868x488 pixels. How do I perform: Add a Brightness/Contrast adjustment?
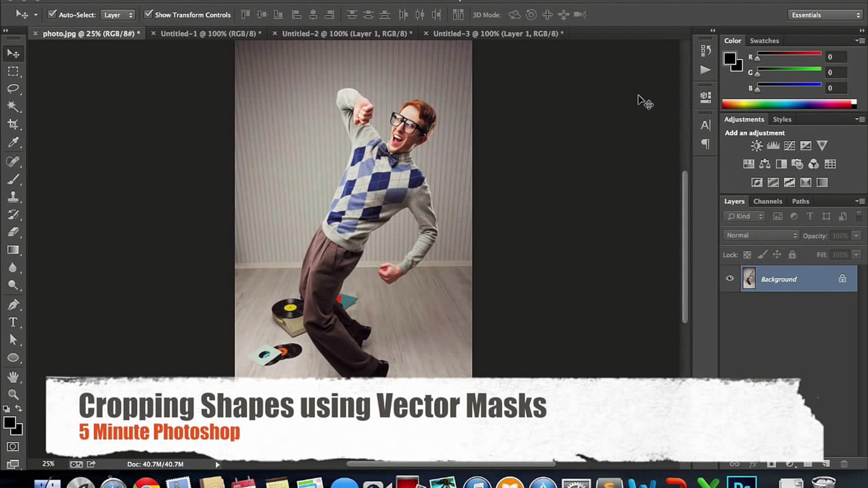(756, 145)
